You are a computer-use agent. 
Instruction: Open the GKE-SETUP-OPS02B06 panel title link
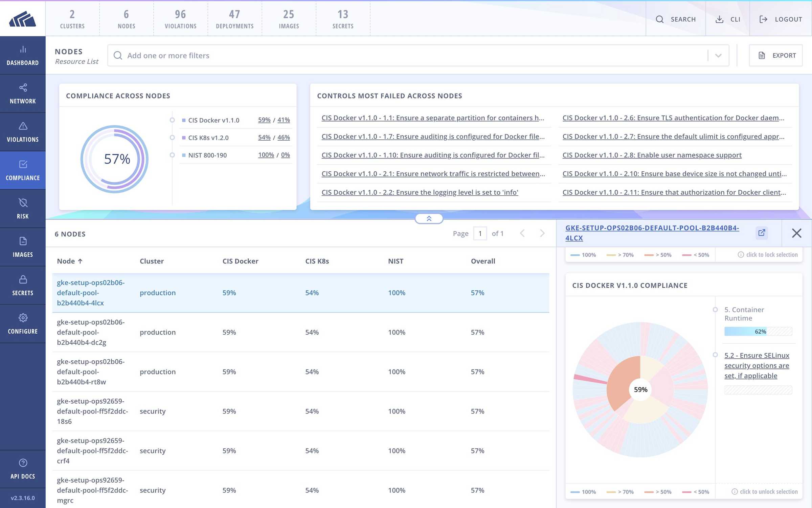[652, 233]
